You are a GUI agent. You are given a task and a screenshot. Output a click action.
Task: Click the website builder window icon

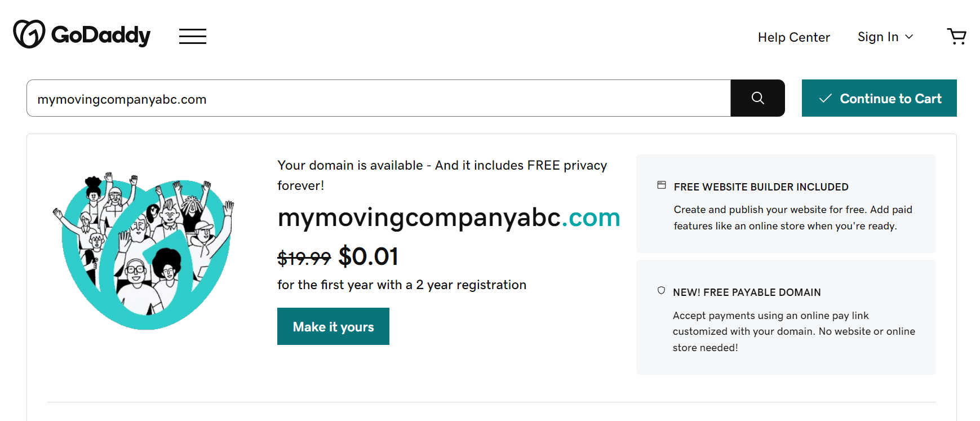(662, 185)
